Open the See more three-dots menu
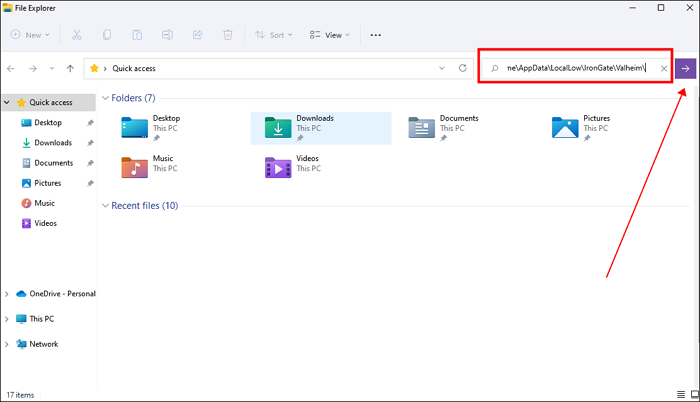 376,34
